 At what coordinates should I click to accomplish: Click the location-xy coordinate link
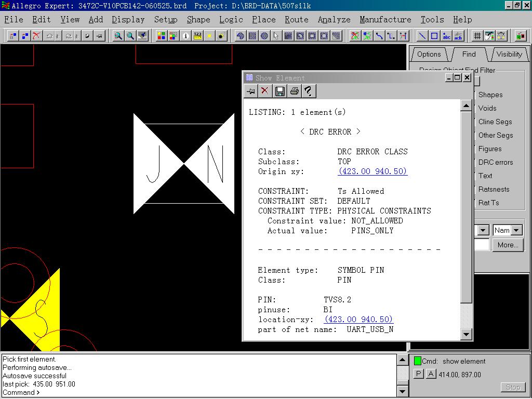click(358, 320)
